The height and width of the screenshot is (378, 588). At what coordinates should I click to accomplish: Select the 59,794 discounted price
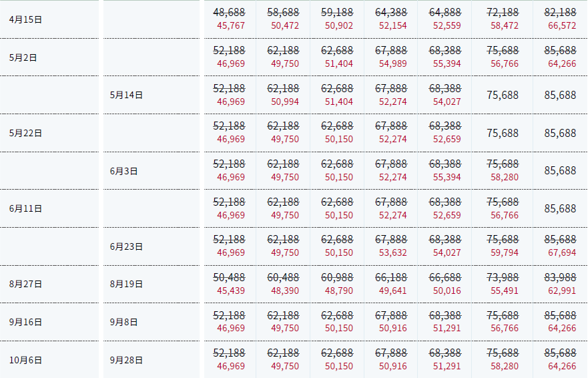[503, 253]
